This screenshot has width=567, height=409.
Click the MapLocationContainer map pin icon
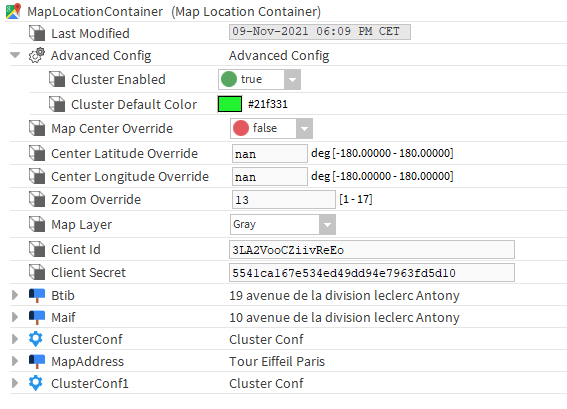pos(14,11)
